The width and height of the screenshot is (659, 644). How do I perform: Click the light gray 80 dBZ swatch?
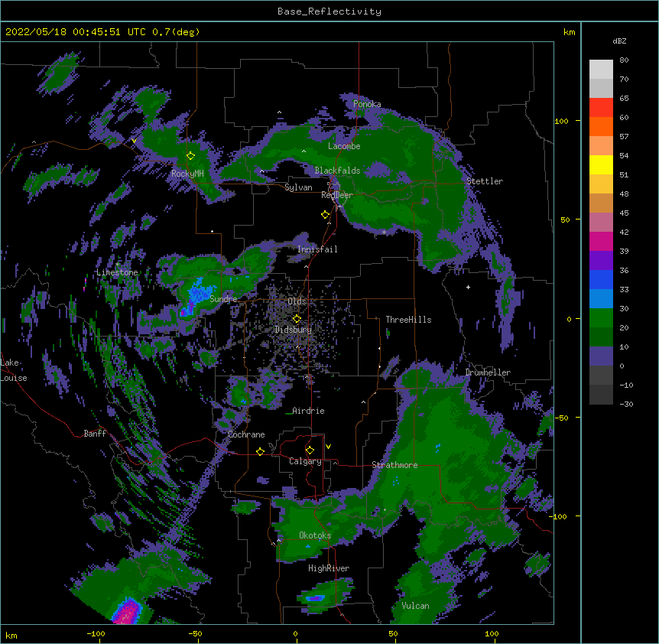pos(601,69)
